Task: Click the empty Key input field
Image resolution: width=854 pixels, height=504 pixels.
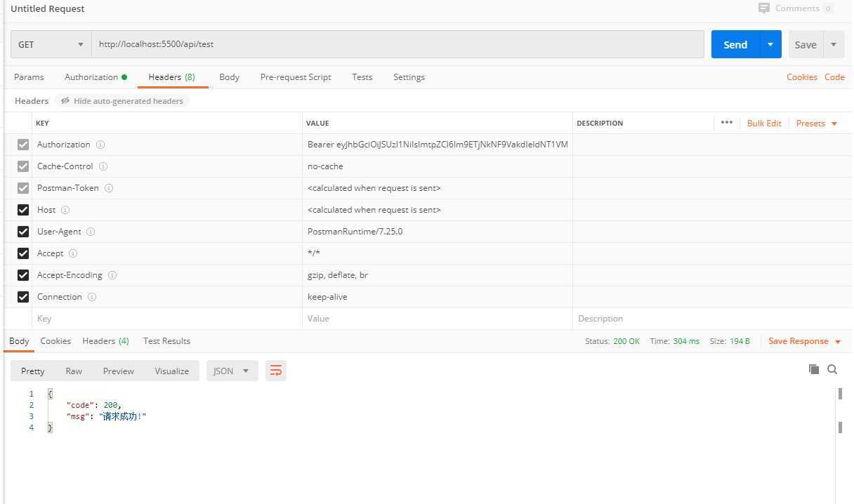Action: click(167, 319)
